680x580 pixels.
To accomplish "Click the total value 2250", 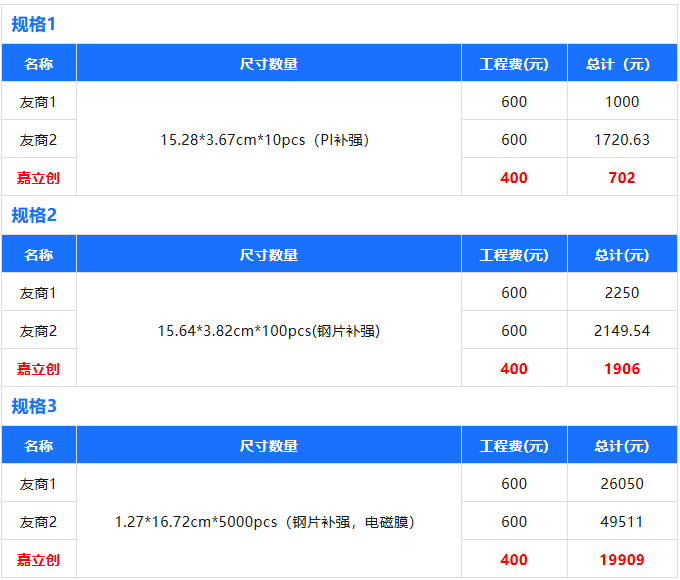I will click(622, 293).
